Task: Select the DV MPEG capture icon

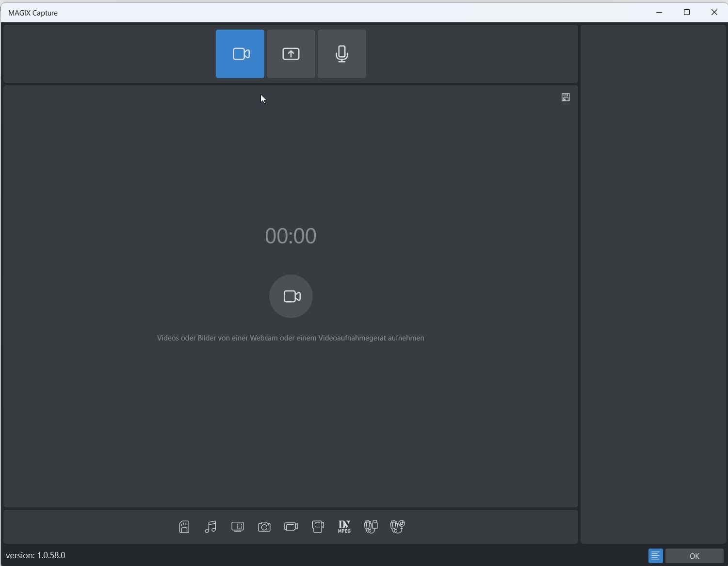Action: click(344, 527)
